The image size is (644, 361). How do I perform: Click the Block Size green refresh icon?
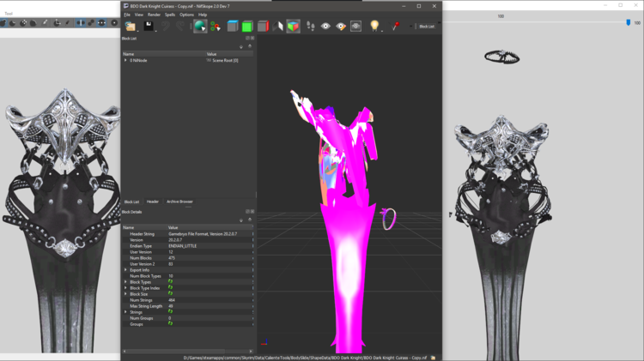(170, 294)
